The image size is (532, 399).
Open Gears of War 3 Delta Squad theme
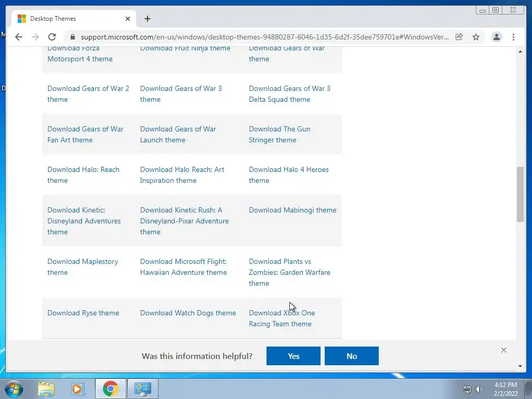(x=289, y=94)
